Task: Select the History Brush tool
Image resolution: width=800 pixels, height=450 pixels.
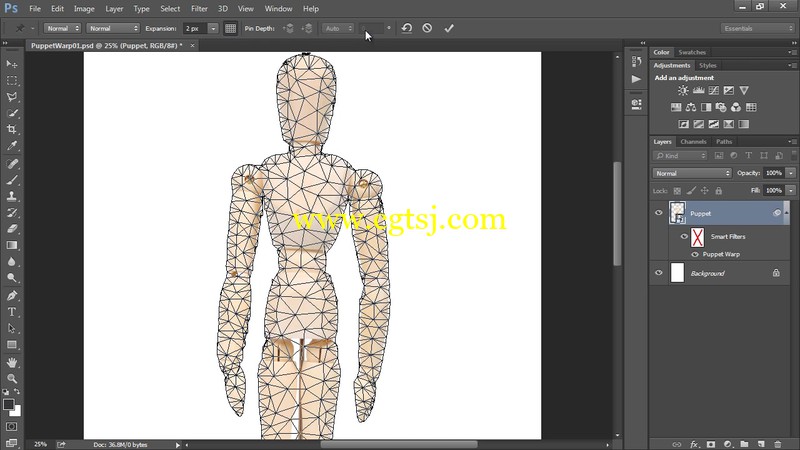Action: click(x=12, y=213)
